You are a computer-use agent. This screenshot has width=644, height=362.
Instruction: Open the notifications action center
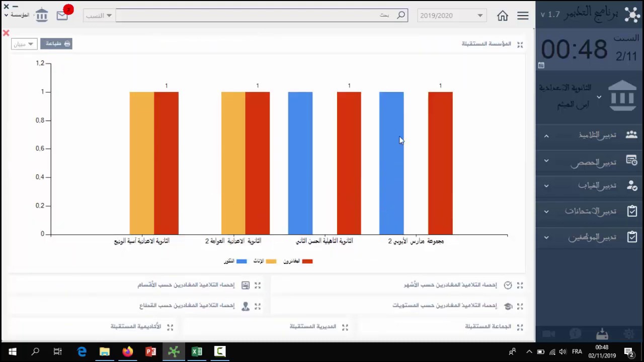tap(629, 352)
